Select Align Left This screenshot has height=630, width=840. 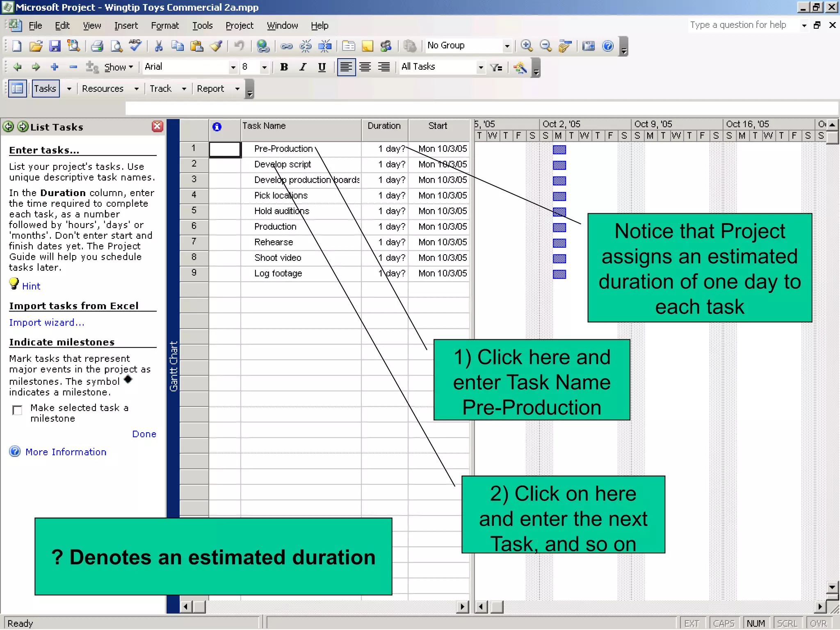tap(346, 67)
